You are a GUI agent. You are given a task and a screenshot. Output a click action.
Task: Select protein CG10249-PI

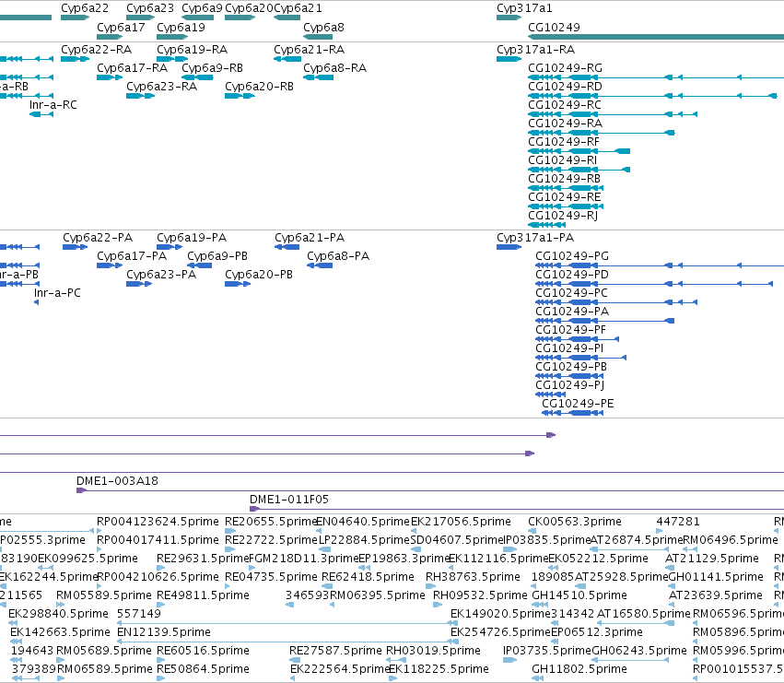[x=581, y=358]
